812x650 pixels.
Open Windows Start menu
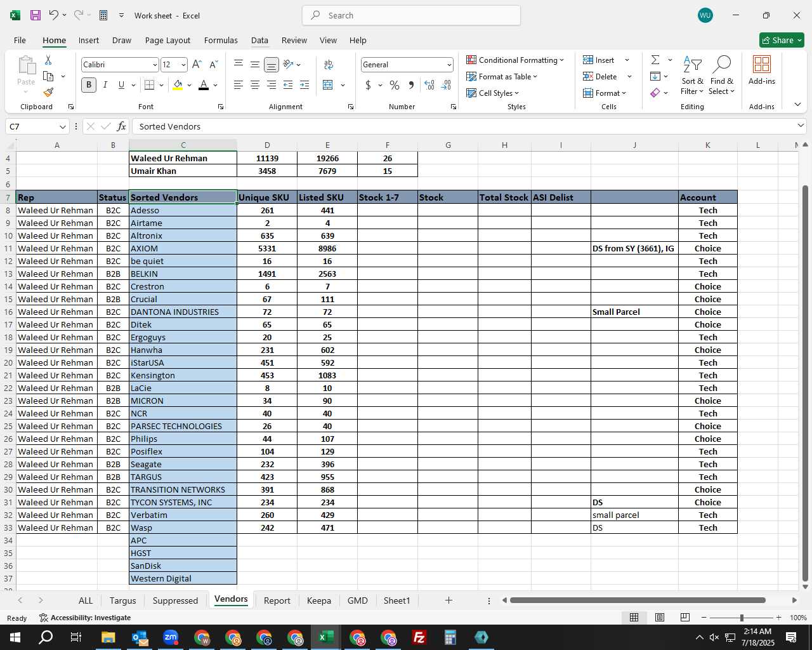pyautogui.click(x=15, y=637)
